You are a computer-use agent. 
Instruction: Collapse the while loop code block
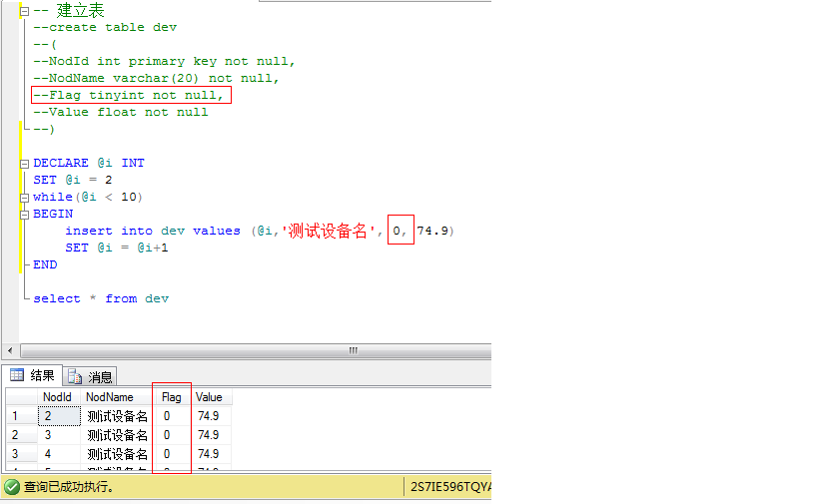point(24,197)
